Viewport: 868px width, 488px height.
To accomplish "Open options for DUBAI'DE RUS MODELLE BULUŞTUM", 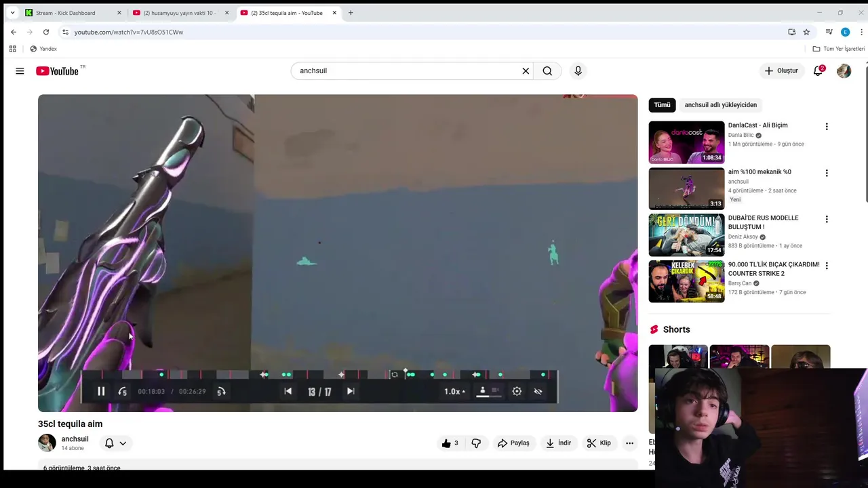I will click(826, 220).
